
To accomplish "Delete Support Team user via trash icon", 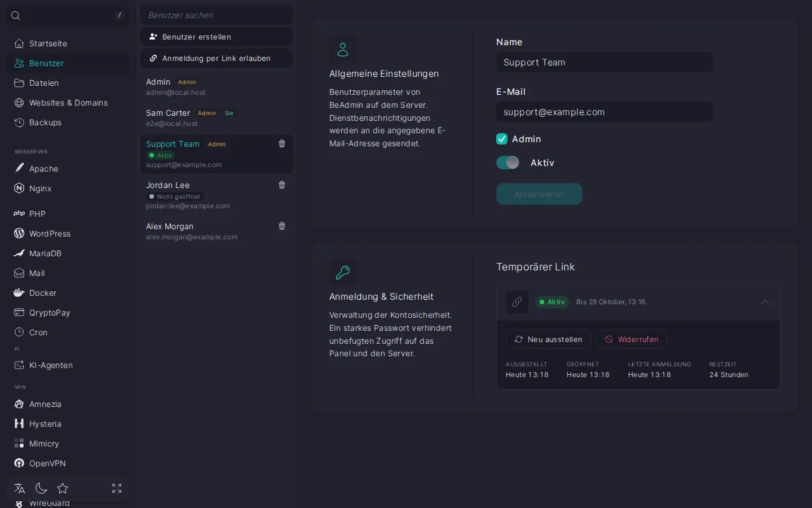I will [282, 144].
